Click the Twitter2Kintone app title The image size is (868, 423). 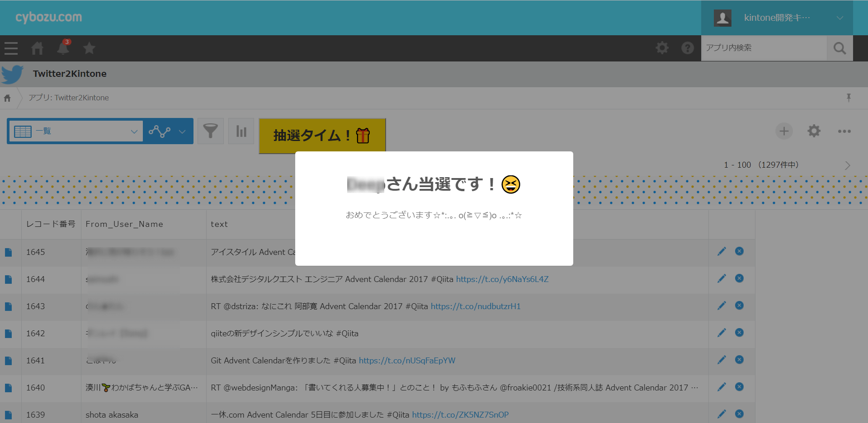coord(70,74)
